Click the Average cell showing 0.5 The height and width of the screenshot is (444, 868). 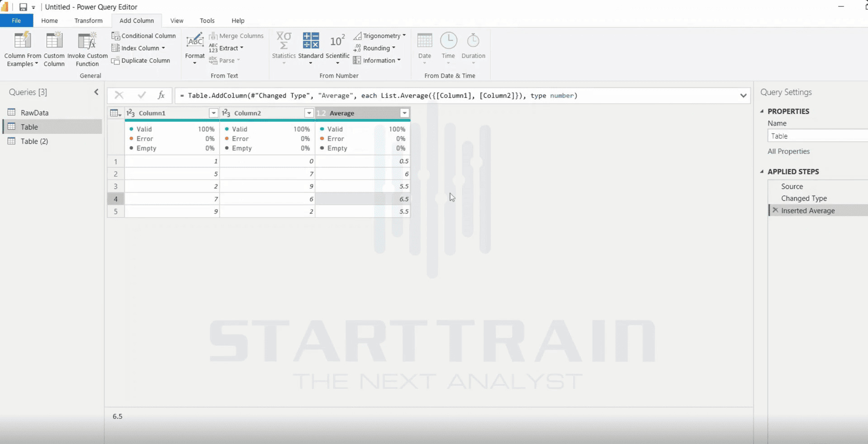point(363,161)
